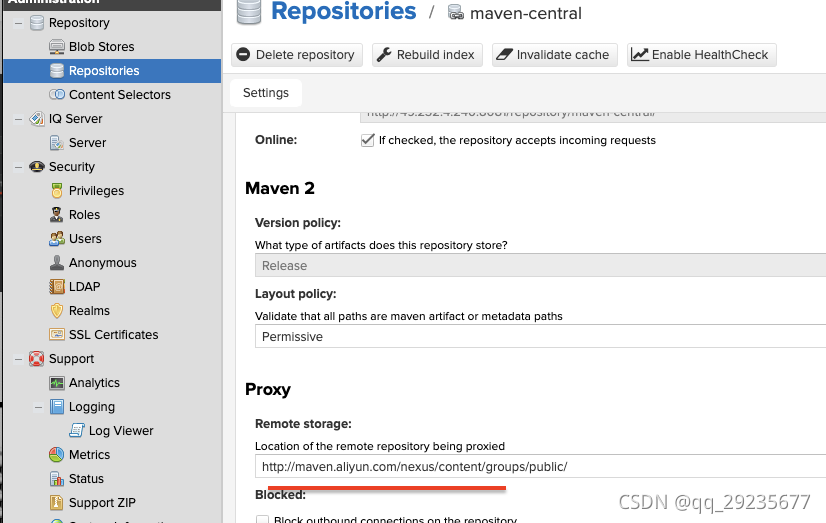Click the Realms shield icon
The width and height of the screenshot is (826, 523).
pos(57,311)
